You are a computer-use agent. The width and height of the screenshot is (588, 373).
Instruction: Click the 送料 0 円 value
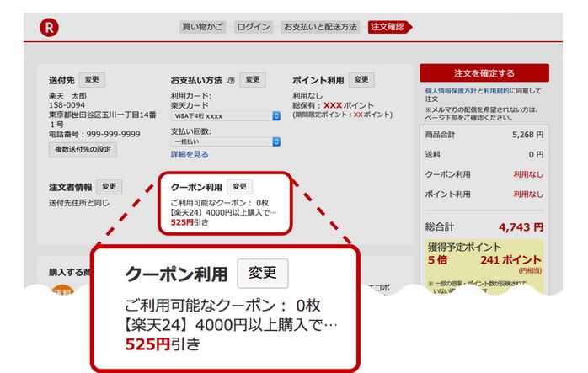click(536, 154)
